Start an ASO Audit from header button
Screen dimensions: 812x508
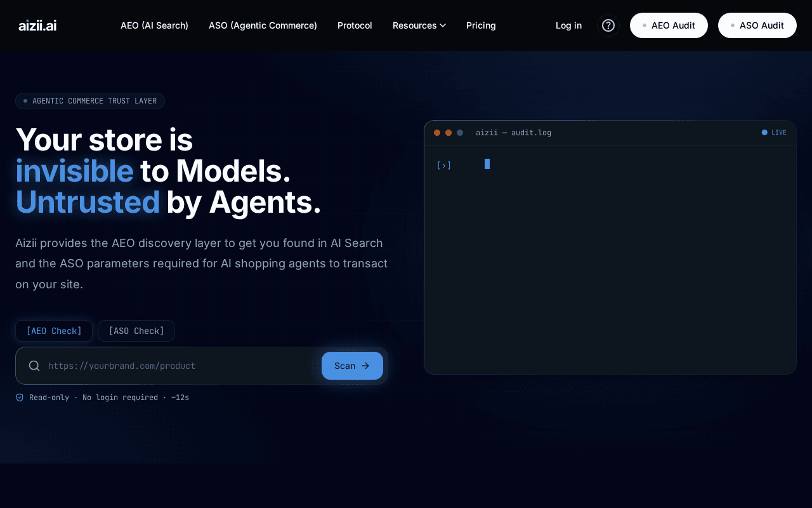tap(757, 25)
